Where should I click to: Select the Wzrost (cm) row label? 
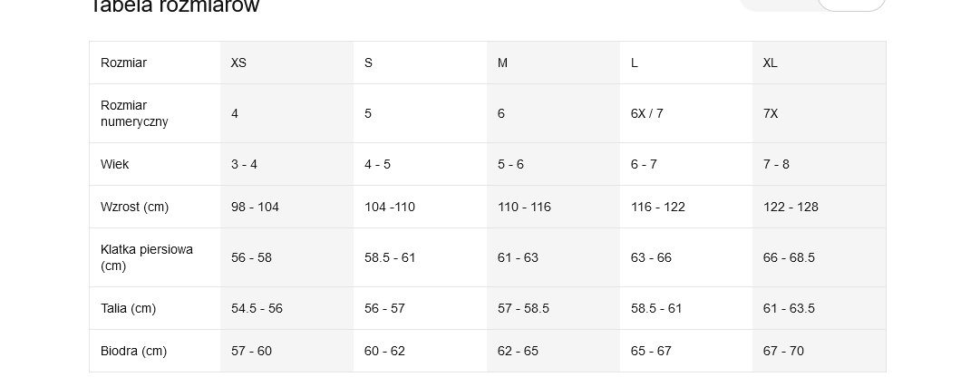(x=134, y=207)
